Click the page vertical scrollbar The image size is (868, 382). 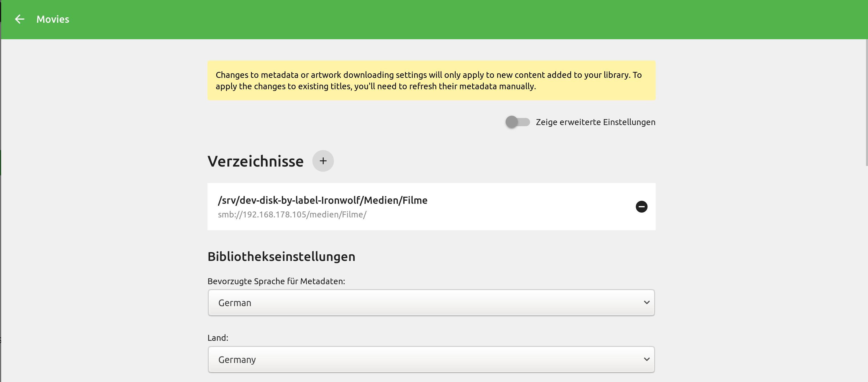click(866, 102)
